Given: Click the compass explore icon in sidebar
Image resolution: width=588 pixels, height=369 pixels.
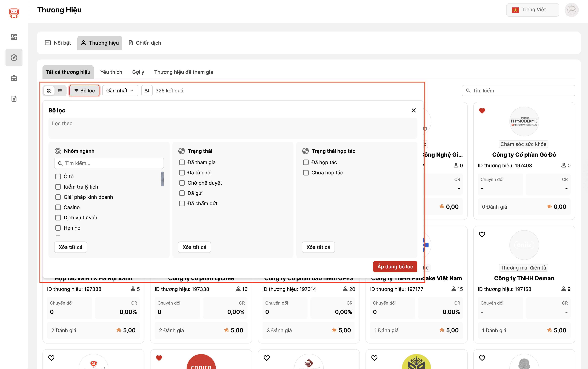Looking at the screenshot, I should (x=14, y=58).
